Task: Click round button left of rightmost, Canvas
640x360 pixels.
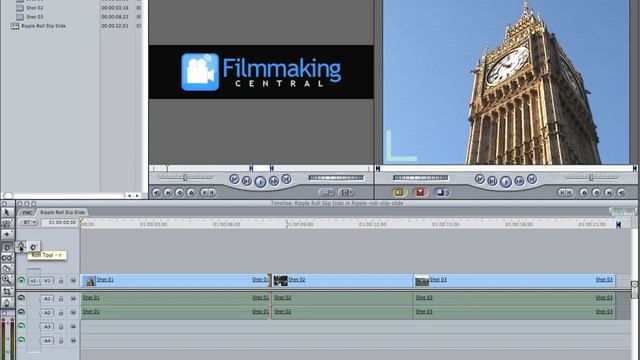Action: pyautogui.click(x=609, y=193)
